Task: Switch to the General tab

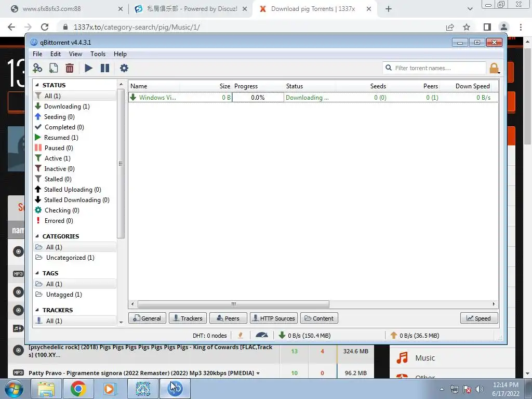Action: click(147, 318)
